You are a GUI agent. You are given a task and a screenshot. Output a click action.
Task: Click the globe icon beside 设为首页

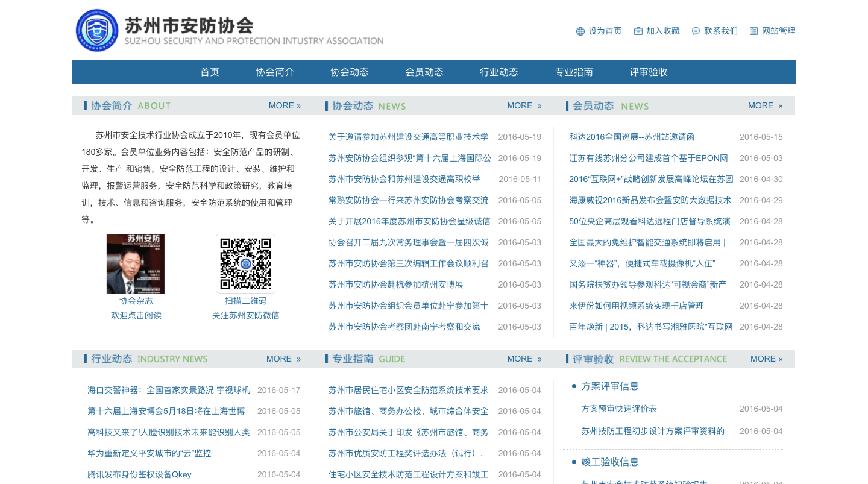click(x=580, y=31)
